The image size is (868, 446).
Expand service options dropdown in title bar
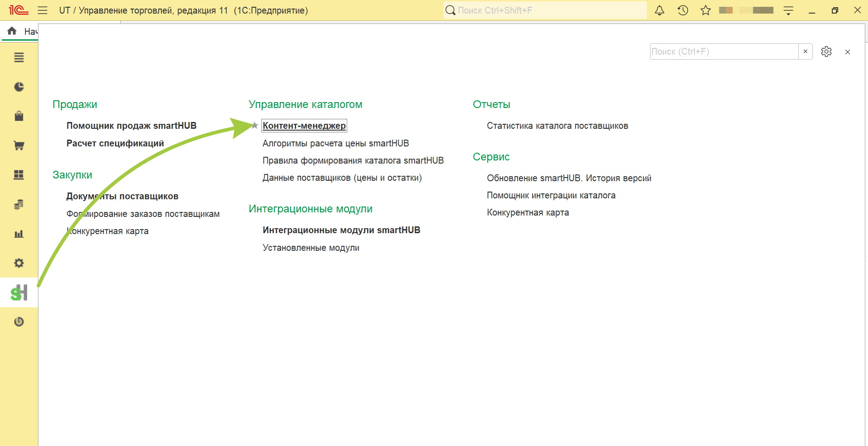(788, 10)
